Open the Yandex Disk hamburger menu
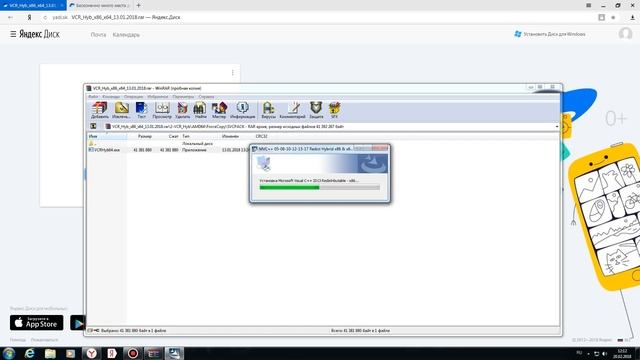Image resolution: width=640 pixels, height=360 pixels. (x=13, y=34)
